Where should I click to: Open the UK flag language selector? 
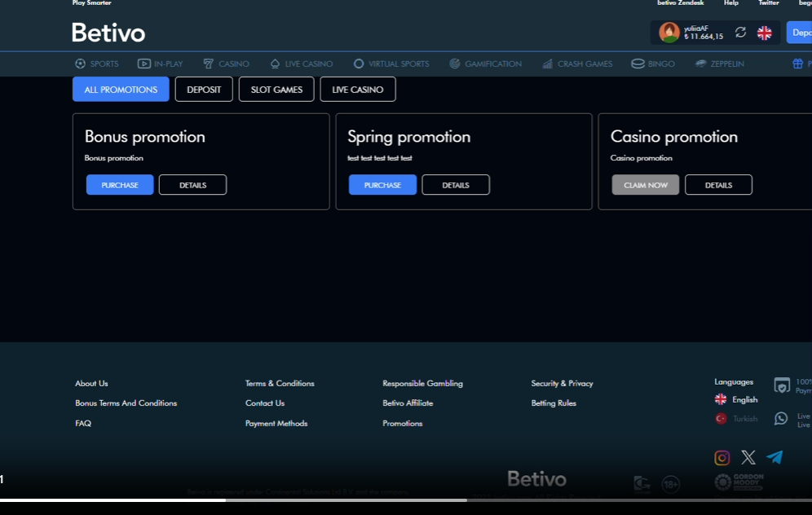[x=764, y=33]
